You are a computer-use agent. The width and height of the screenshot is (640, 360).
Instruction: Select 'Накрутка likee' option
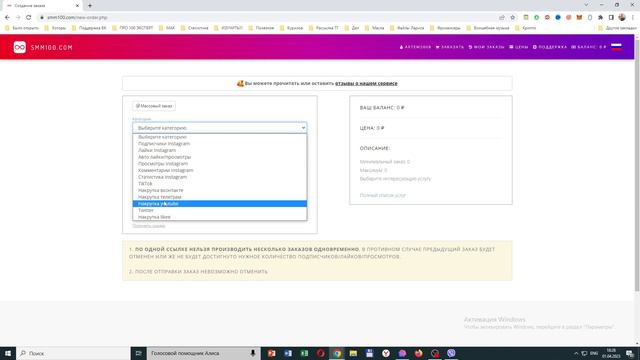(220, 217)
